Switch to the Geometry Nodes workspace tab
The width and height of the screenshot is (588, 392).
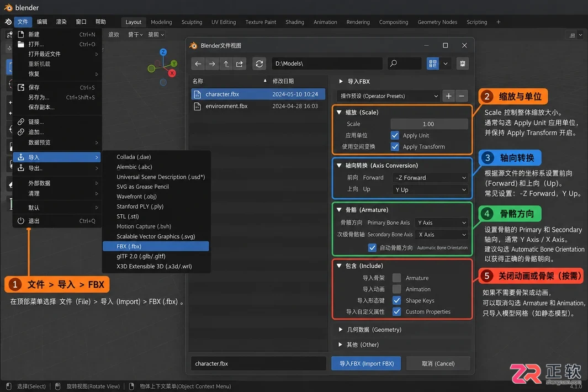pyautogui.click(x=437, y=22)
